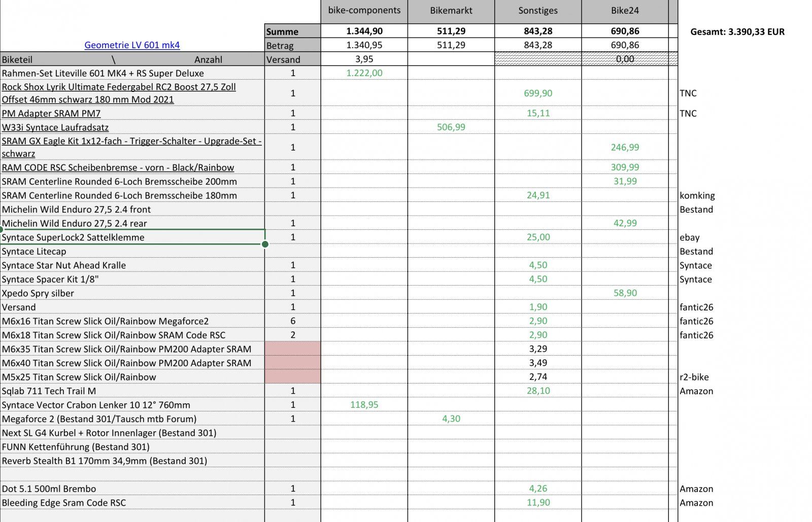
Task: Click the Versand 3,95 shipping cell
Action: pos(364,59)
